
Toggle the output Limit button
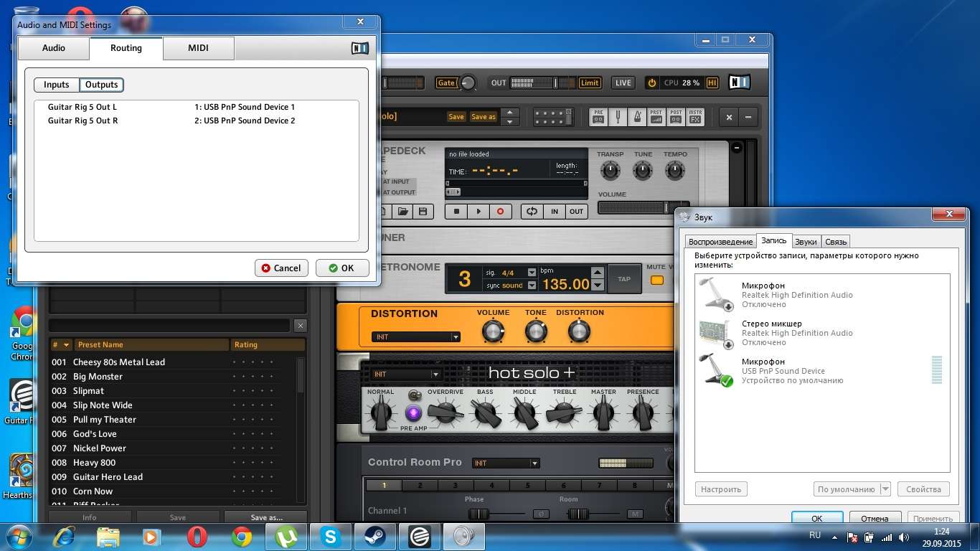590,83
